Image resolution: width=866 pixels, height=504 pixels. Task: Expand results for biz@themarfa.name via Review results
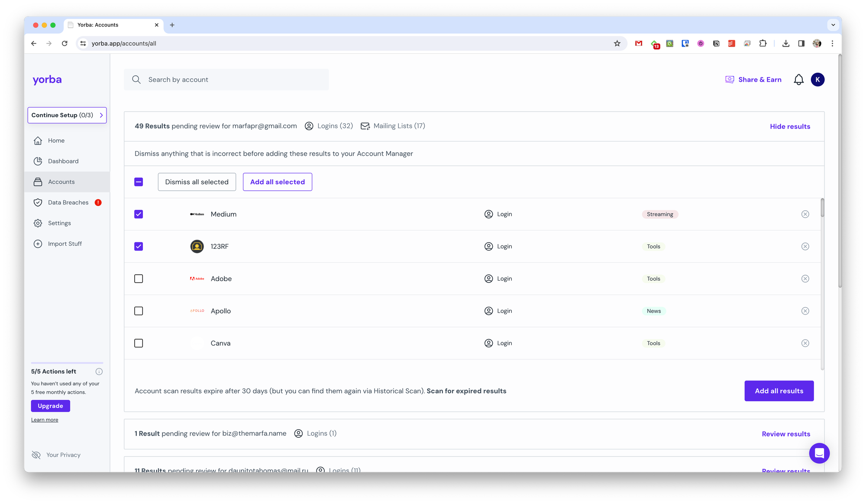pos(785,434)
